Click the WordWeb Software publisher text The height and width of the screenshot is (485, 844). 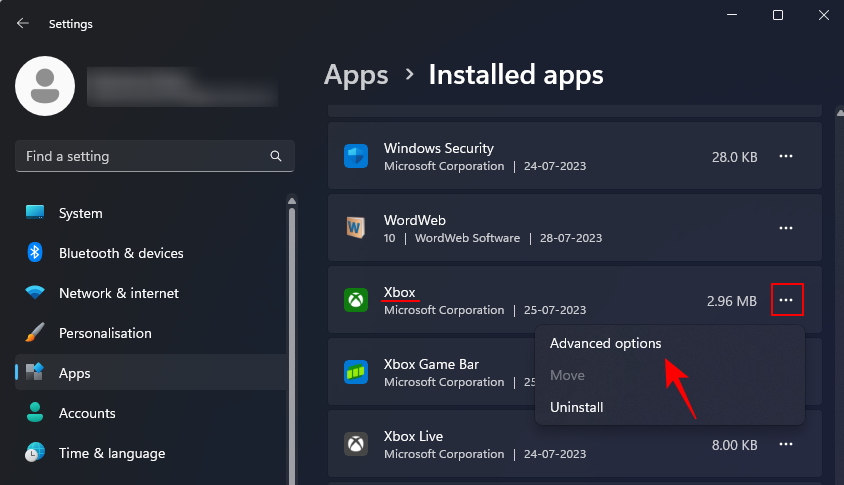[467, 238]
